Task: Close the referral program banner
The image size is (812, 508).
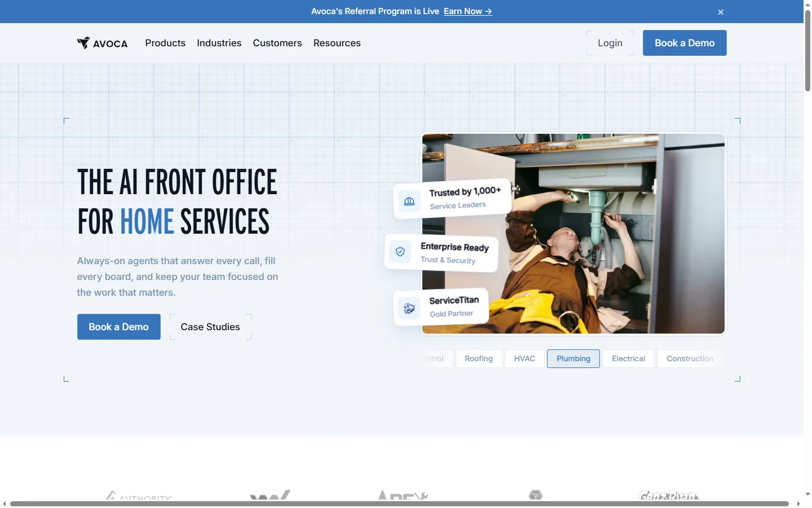Action: 721,12
